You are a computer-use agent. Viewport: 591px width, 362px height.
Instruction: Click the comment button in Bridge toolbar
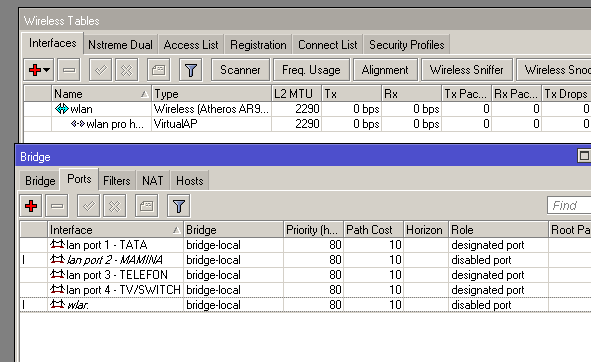(147, 206)
